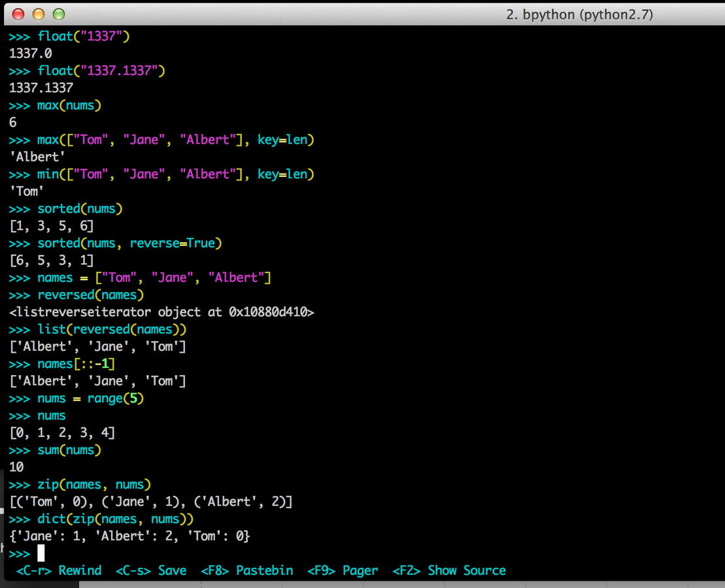Screen dimensions: 725x588
Task: Click the bare 'nums' command line
Action: click(37, 416)
